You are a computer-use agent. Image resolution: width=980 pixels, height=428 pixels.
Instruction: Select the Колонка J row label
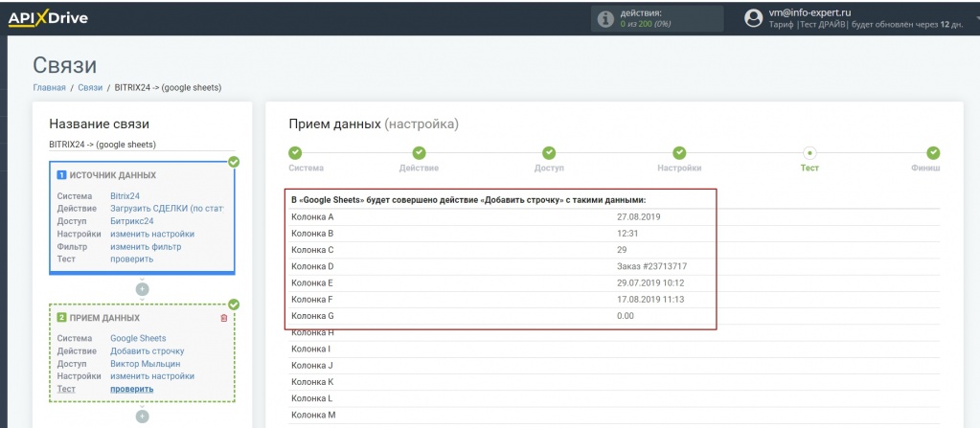(x=312, y=365)
